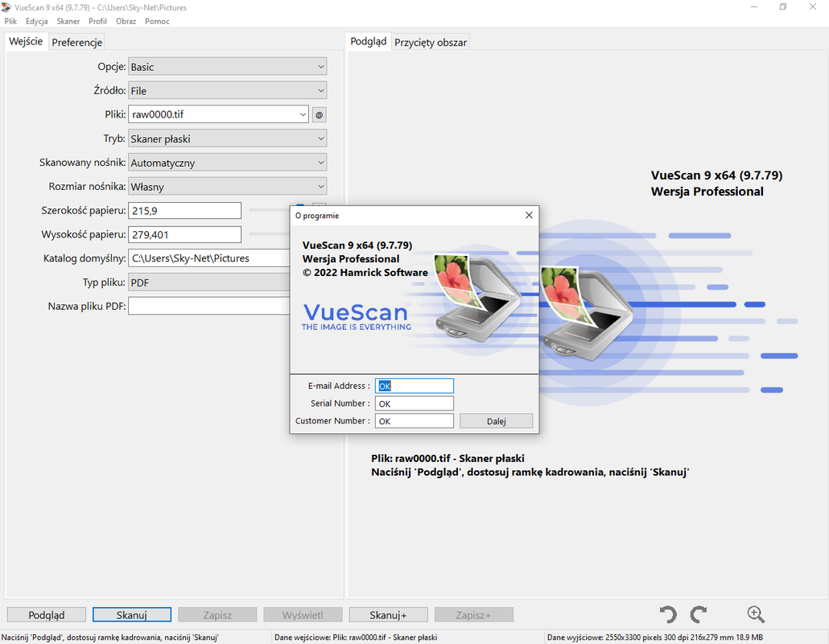The width and height of the screenshot is (829, 644).
Task: Minimize the VueScan window
Action: (x=754, y=7)
